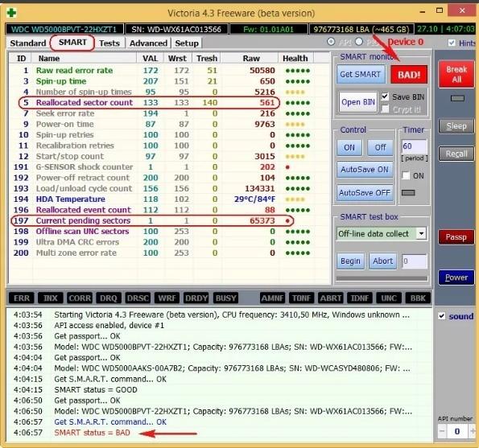
Task: Click the AutoSave OFF button
Action: click(365, 192)
